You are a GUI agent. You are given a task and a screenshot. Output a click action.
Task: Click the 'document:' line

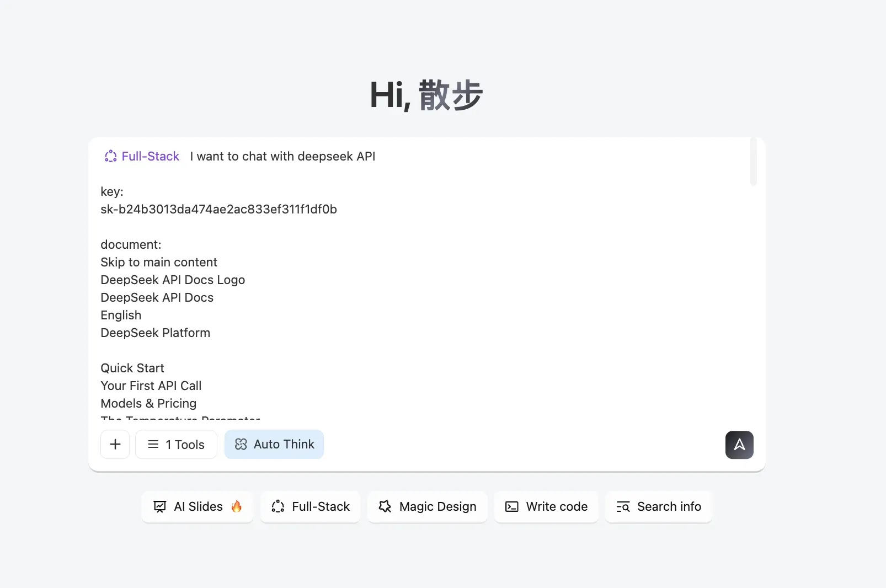131,245
